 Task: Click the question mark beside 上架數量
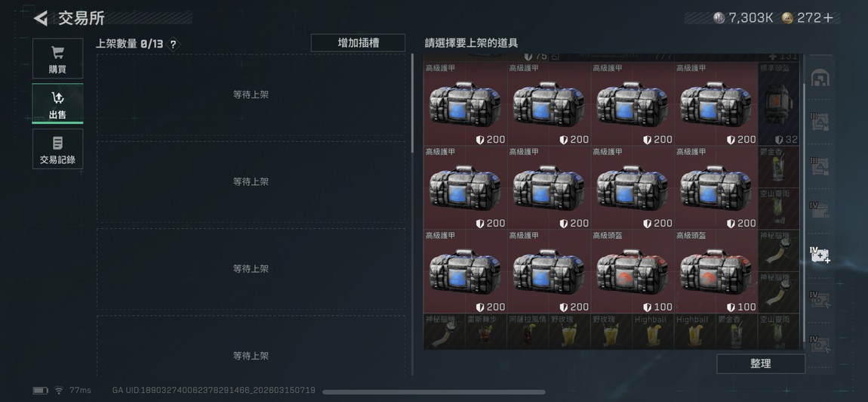pos(174,45)
